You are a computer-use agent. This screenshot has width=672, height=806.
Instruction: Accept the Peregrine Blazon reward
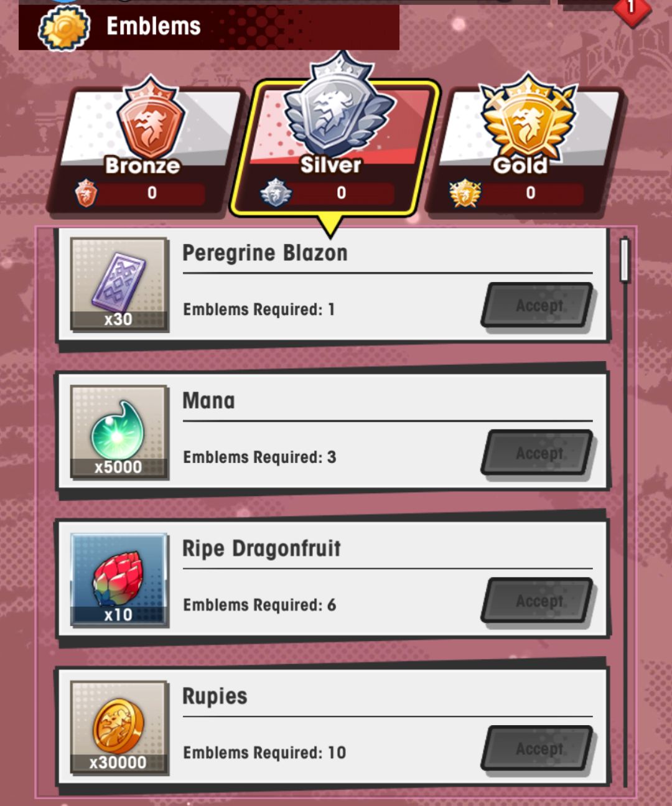538,305
